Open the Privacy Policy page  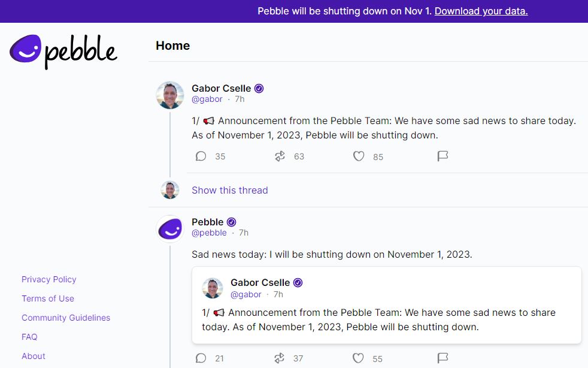49,279
